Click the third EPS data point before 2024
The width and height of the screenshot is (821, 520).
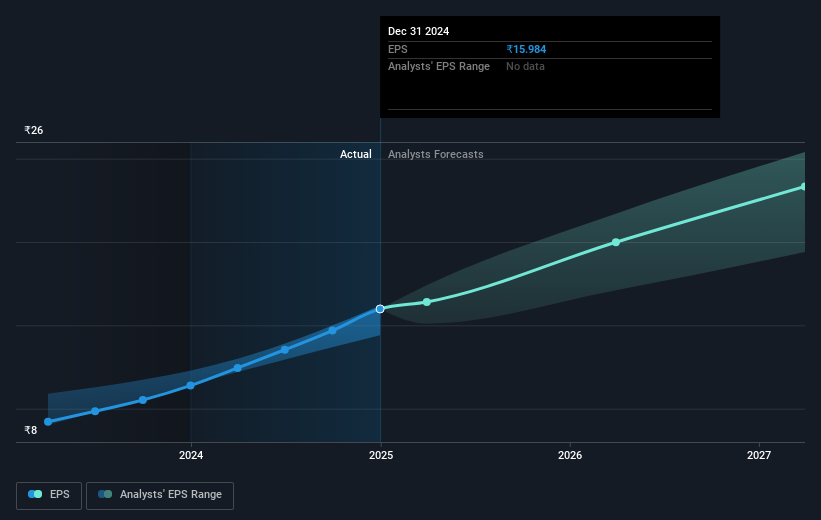[x=143, y=400]
